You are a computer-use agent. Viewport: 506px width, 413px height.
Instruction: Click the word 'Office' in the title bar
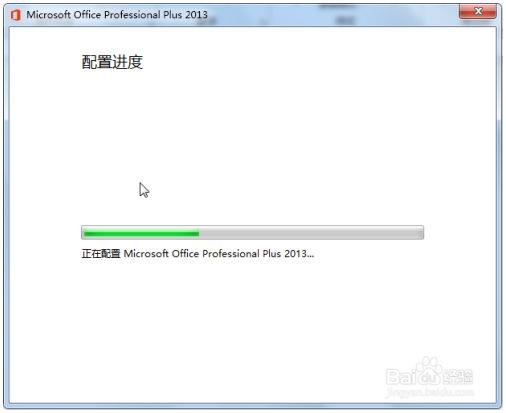[87, 15]
